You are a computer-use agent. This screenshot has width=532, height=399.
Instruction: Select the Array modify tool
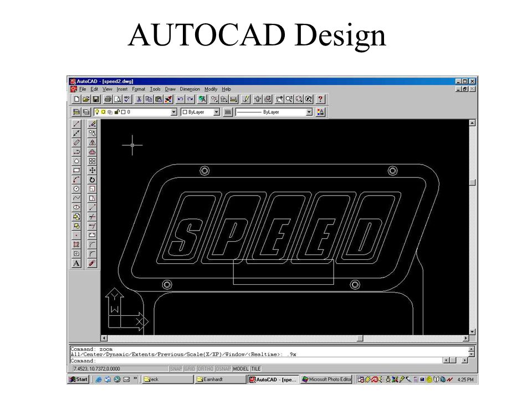pyautogui.click(x=92, y=161)
